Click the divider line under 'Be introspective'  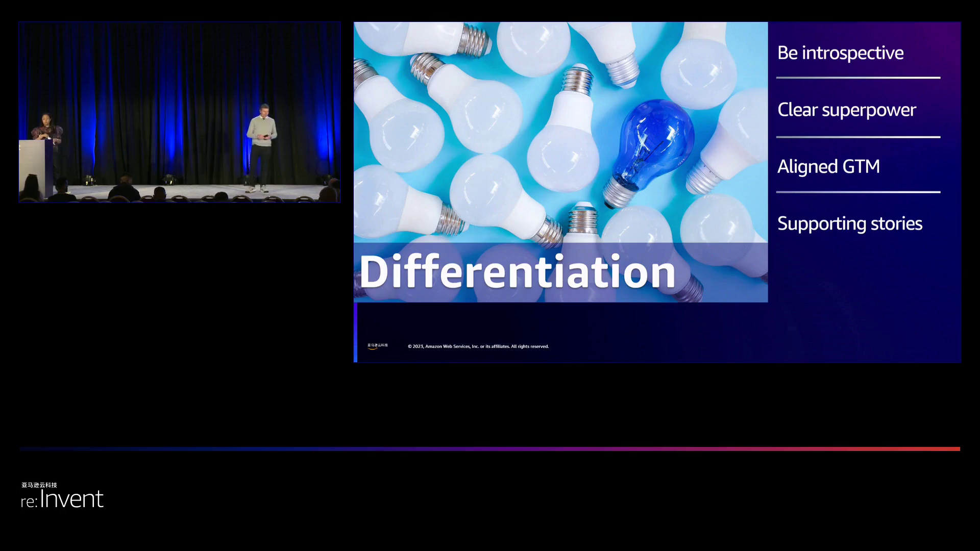click(857, 78)
